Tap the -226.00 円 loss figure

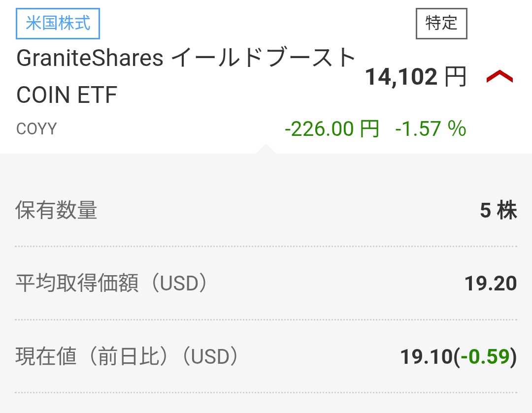coord(332,129)
